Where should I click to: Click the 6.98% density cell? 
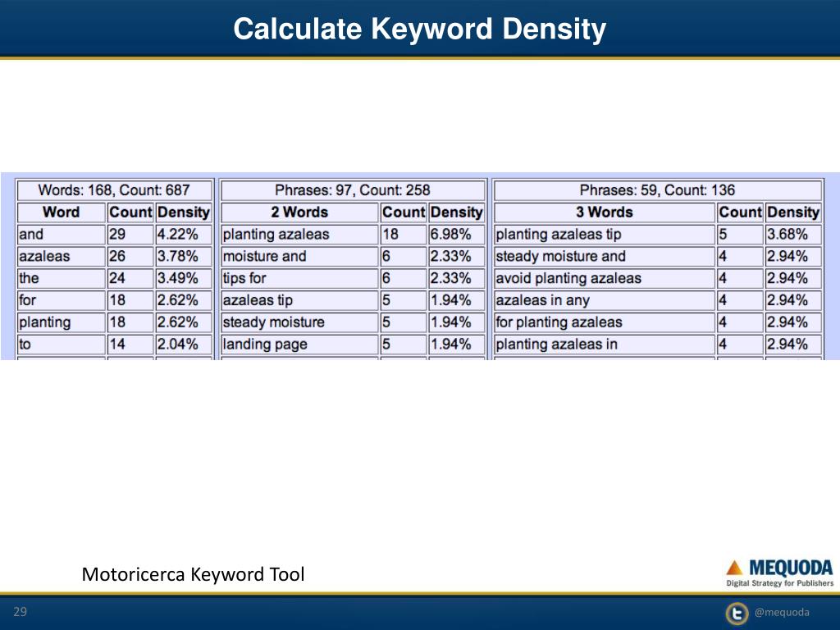click(x=457, y=234)
